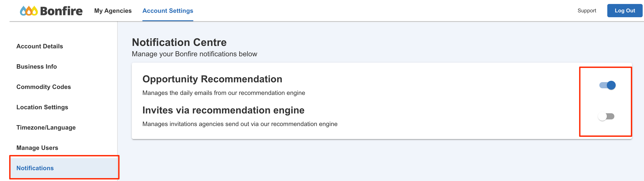
Task: Click the agencies invitations description text
Action: pyautogui.click(x=240, y=124)
